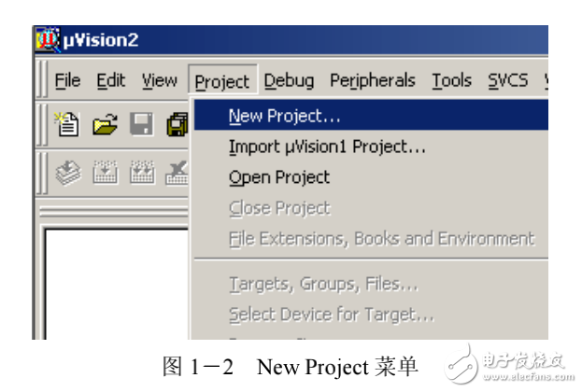Choose New Project from Project menu

(284, 117)
